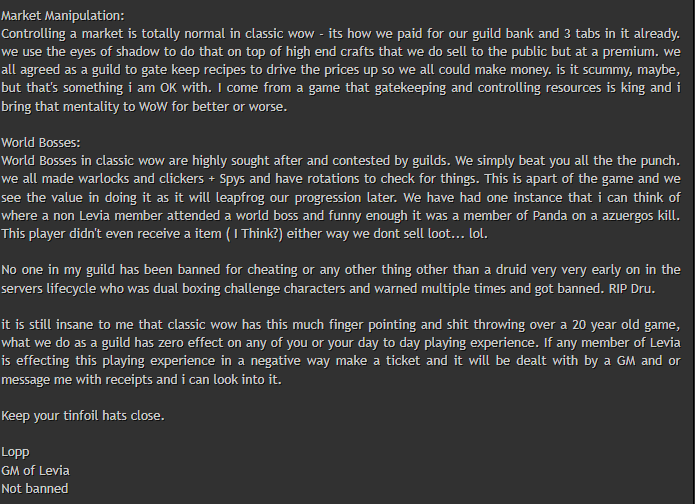
Task: Click "Keep your tinfoil hats close." sentence
Action: 83,416
